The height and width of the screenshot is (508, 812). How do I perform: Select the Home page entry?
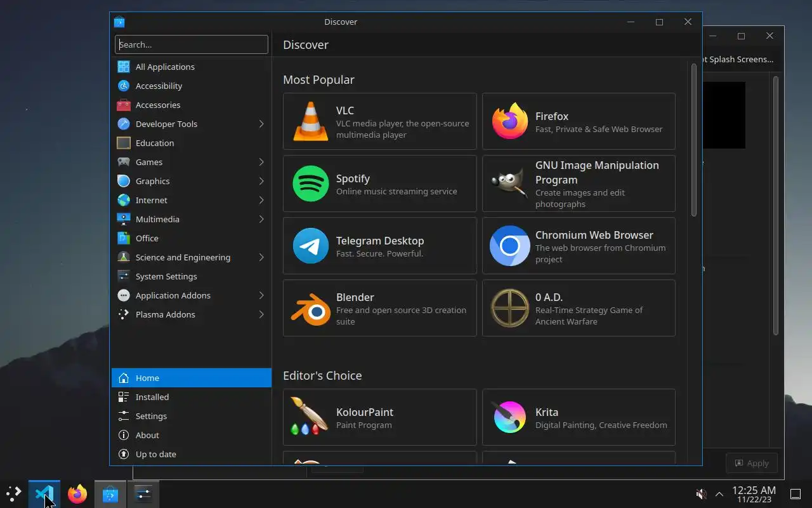(192, 378)
